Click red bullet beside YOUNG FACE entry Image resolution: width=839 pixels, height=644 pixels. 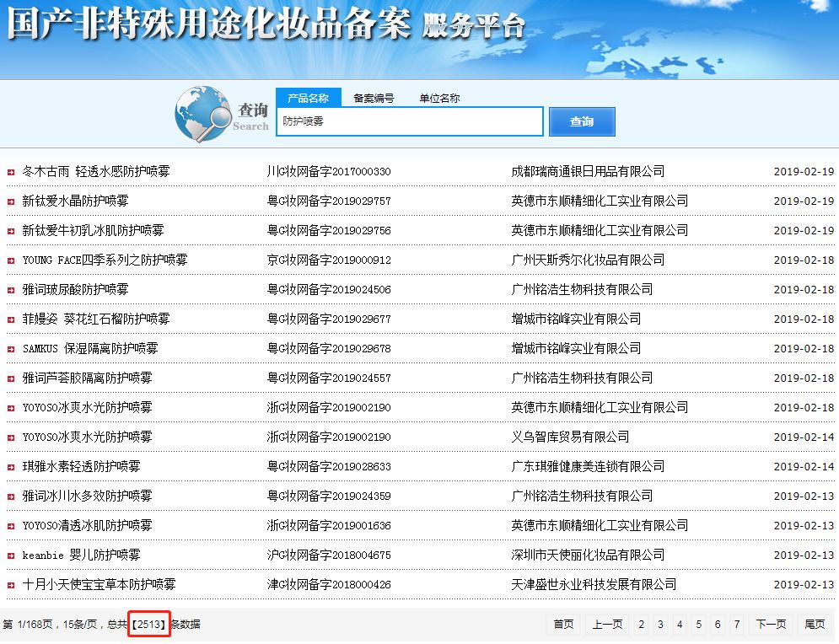click(x=11, y=260)
